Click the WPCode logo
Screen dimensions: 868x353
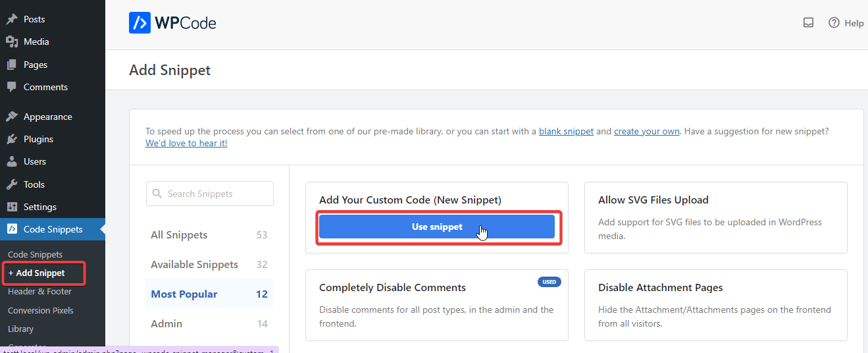click(172, 23)
